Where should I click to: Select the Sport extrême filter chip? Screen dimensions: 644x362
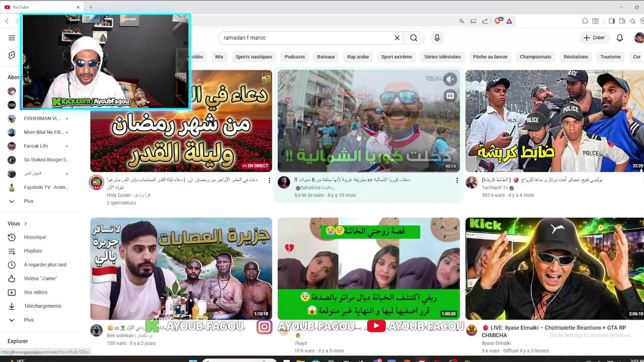[x=396, y=57]
